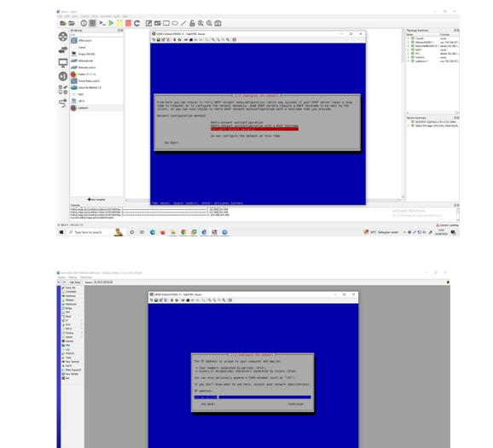
Task: Stop all nodes using the red square
Action: point(128,23)
